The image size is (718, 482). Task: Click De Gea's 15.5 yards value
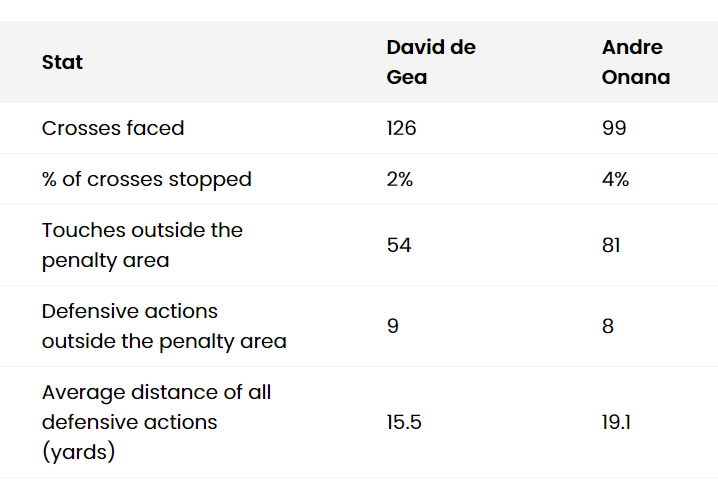point(404,422)
